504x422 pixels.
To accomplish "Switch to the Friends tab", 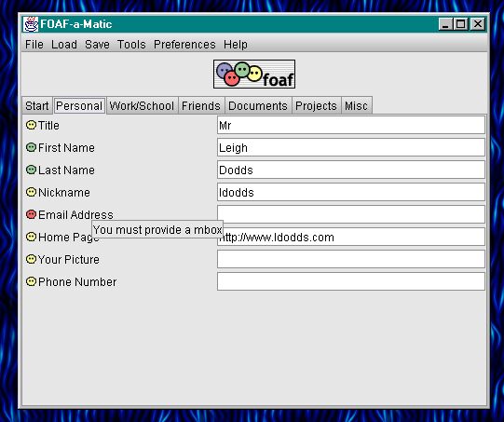I will [x=201, y=106].
